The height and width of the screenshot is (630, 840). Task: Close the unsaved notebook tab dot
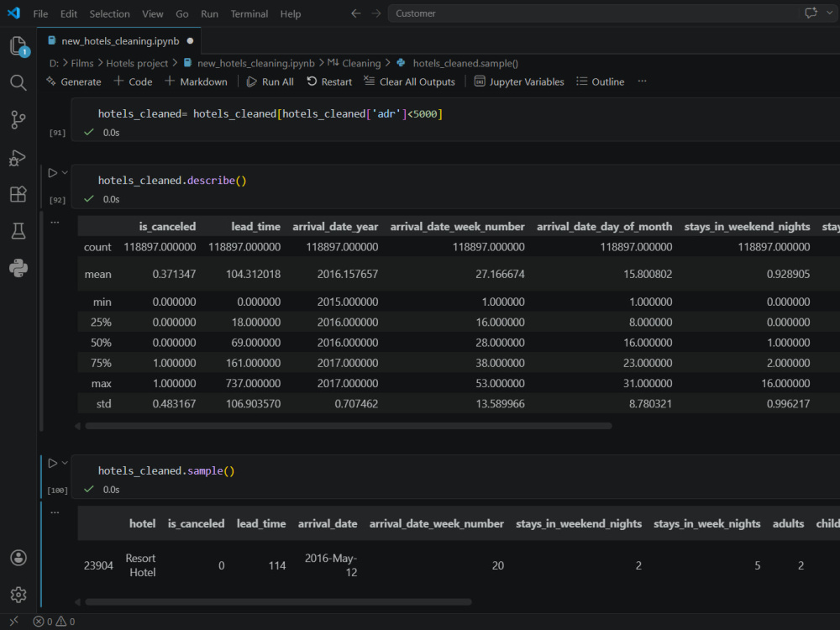tap(190, 40)
